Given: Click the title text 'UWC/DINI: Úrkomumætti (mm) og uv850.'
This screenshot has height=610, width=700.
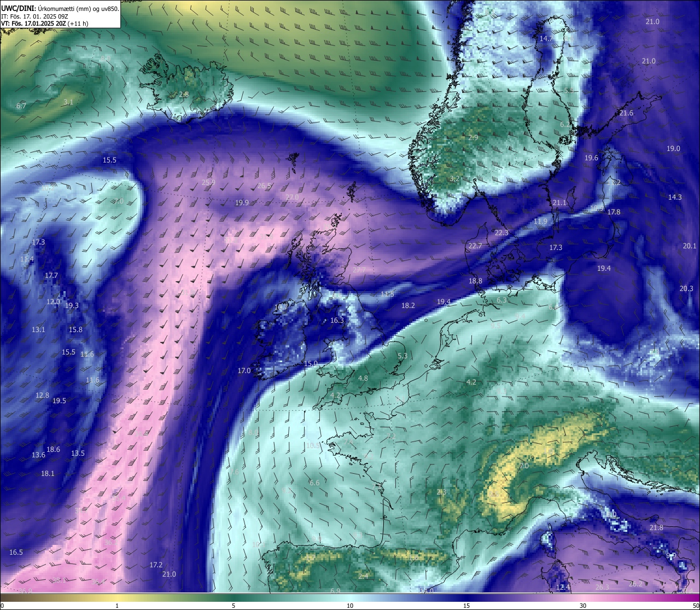Looking at the screenshot, I should click(60, 8).
